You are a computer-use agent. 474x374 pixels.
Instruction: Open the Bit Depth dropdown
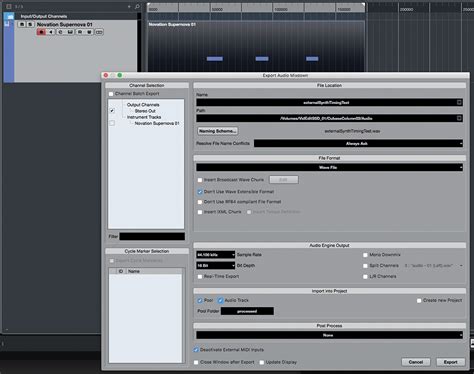(216, 266)
